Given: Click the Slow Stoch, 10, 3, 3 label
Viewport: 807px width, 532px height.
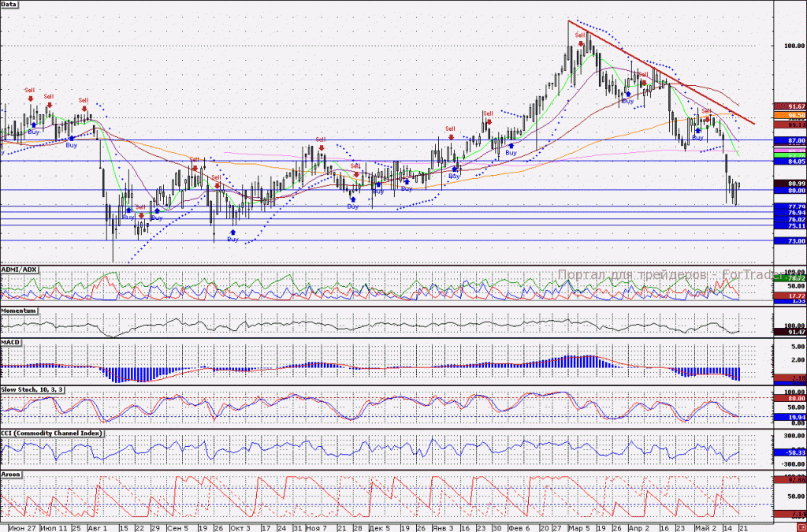Looking at the screenshot, I should click(32, 389).
